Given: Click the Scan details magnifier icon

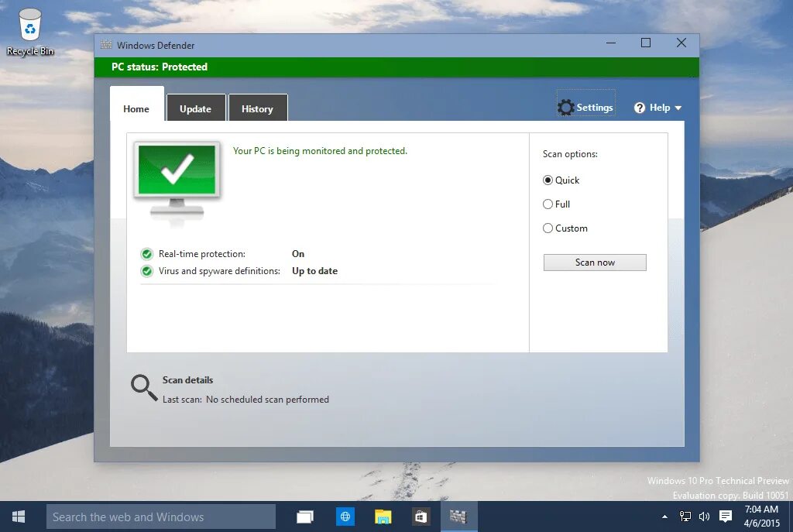Looking at the screenshot, I should 142,386.
